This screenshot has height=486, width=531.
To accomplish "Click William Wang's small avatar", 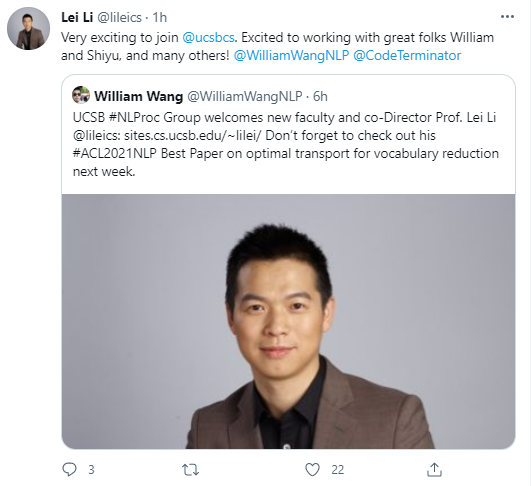I will 81,95.
